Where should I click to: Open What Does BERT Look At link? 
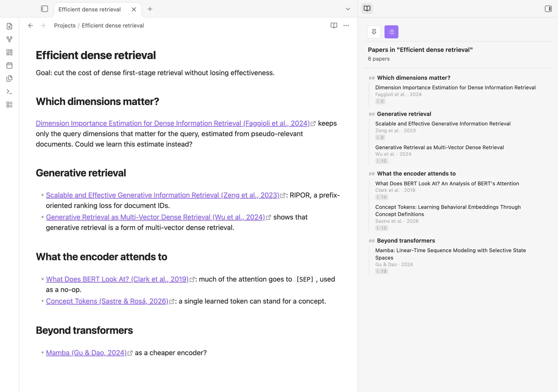[117, 279]
